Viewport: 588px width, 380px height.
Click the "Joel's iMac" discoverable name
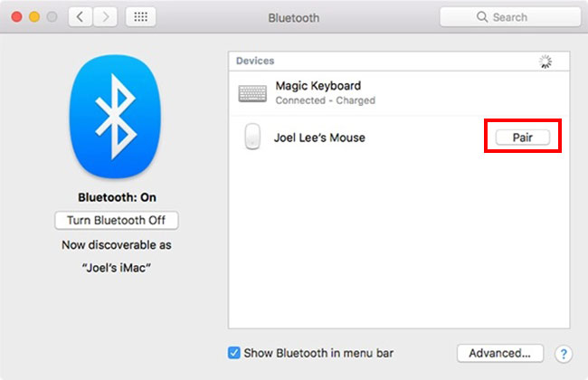click(117, 268)
